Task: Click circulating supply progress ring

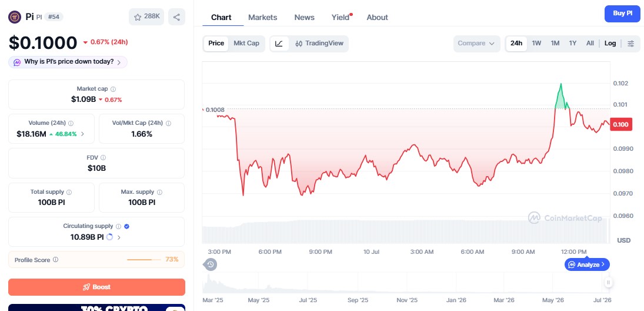Action: click(x=109, y=237)
